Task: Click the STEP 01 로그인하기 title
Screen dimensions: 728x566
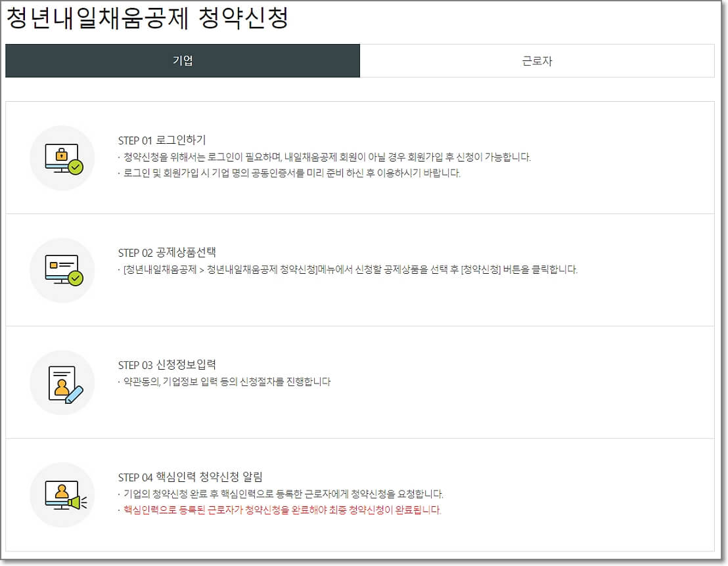Action: coord(162,140)
